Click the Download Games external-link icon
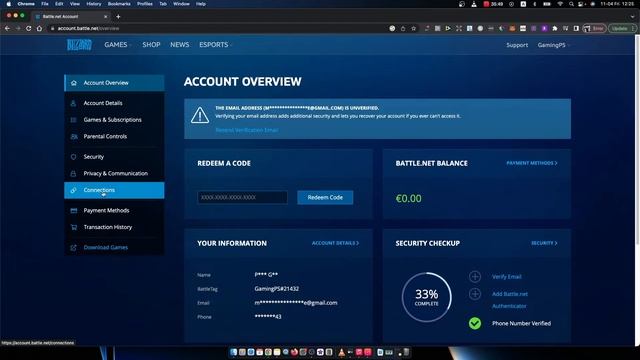Image resolution: width=640 pixels, height=360 pixels. 73,248
